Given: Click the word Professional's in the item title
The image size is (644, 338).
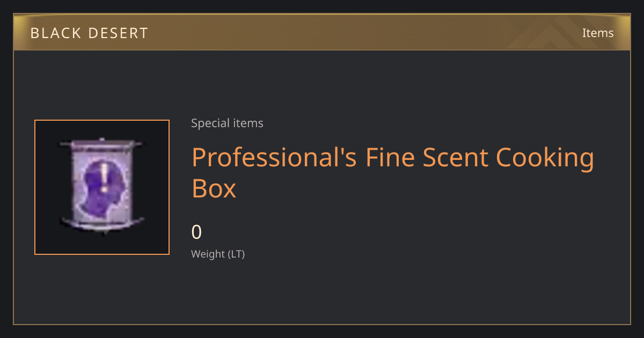Looking at the screenshot, I should pos(274,158).
